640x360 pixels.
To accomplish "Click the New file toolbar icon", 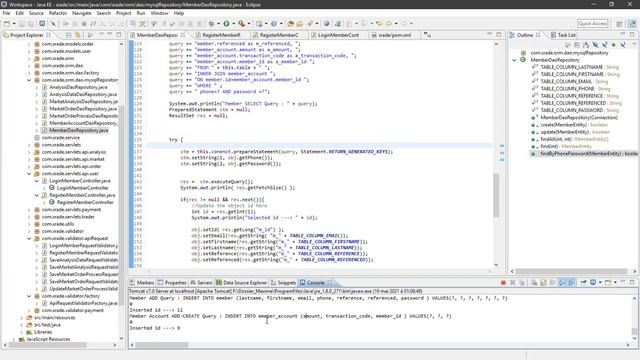I will pos(7,24).
